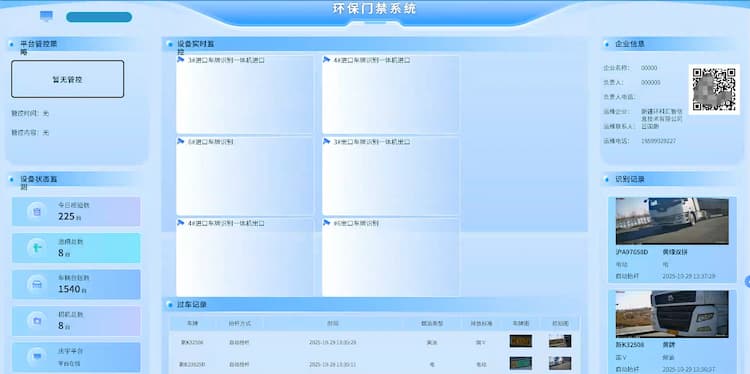Select timestamp 2025-10-29 13:37:29

click(x=688, y=276)
